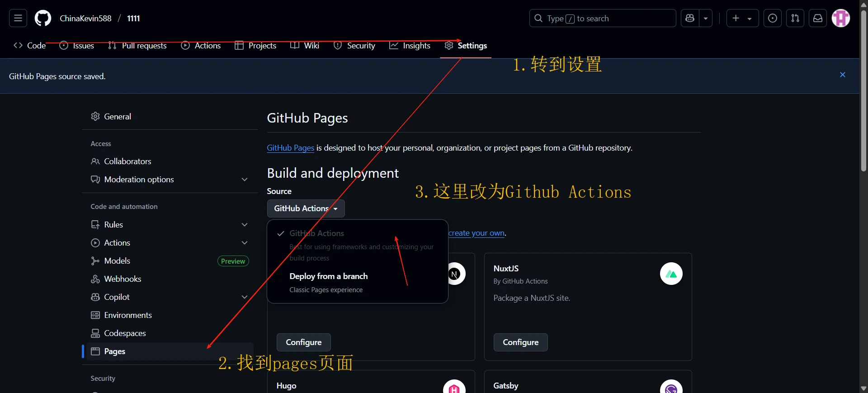Open pull requests icon in top-right header

click(x=795, y=18)
